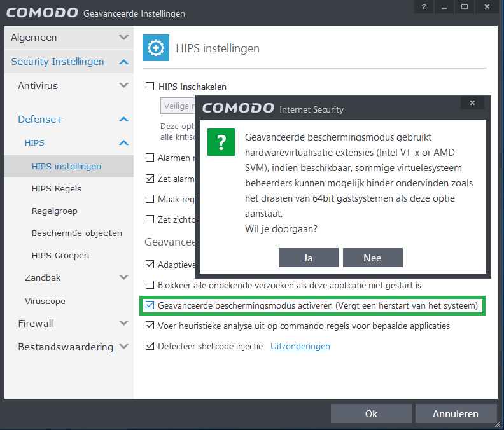Expand the Firewall chevron
This screenshot has width=504, height=430.
(x=123, y=322)
